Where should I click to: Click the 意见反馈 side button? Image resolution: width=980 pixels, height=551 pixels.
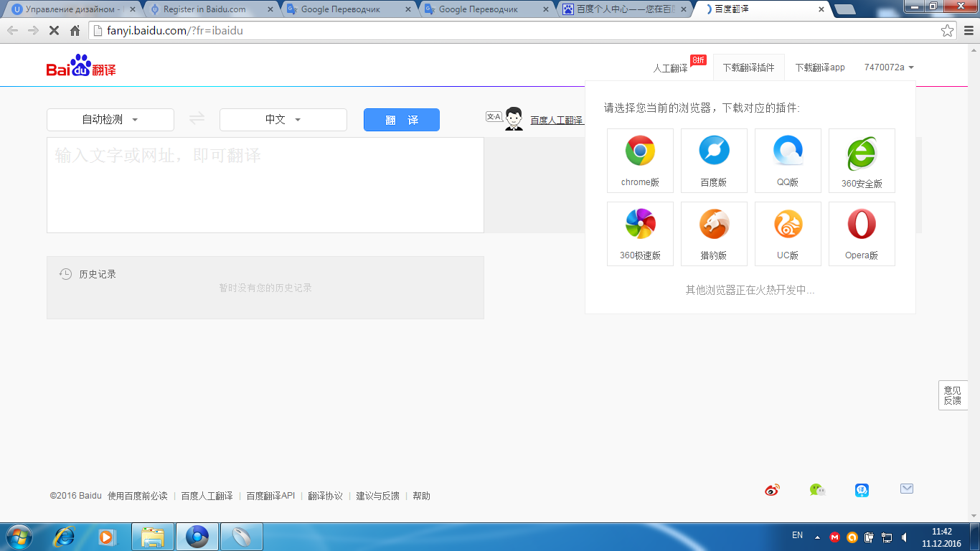(953, 395)
